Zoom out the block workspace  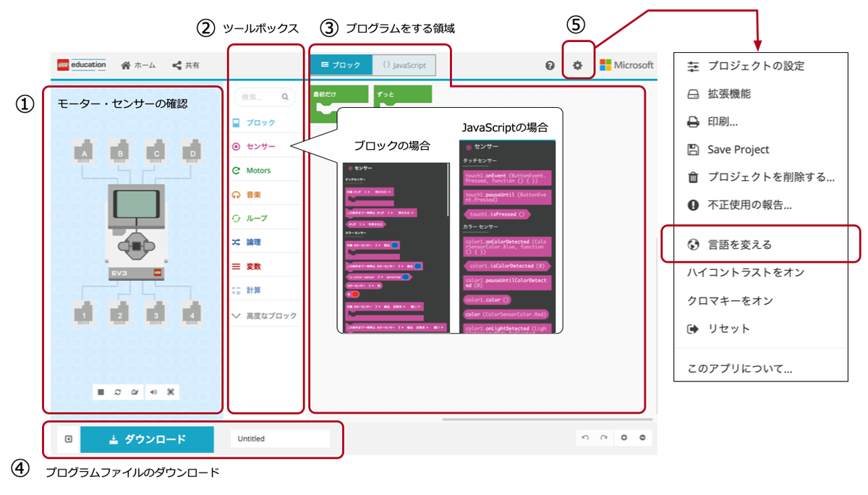pos(642,438)
